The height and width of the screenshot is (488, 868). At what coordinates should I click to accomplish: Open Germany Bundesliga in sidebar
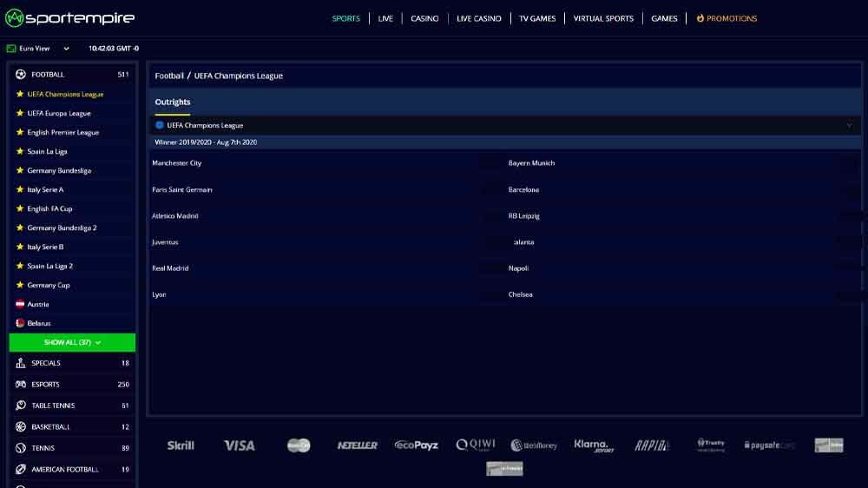point(59,170)
